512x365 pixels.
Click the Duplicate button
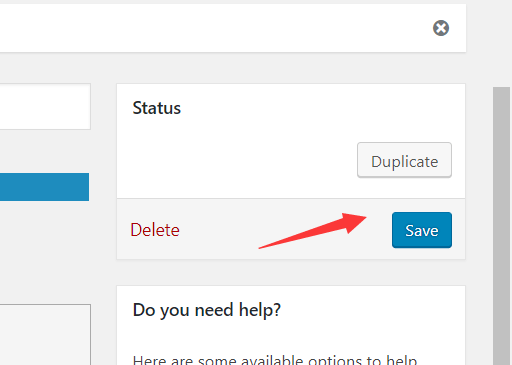pos(404,160)
